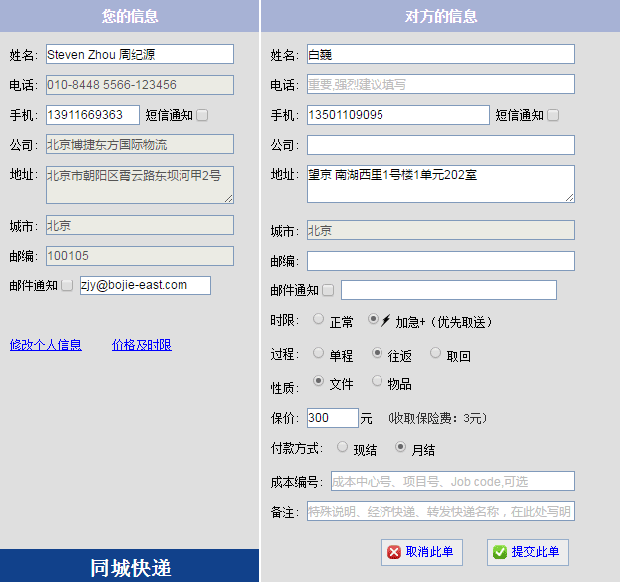Select 加急+ priority radio button
The height and width of the screenshot is (582, 620).
tap(373, 319)
